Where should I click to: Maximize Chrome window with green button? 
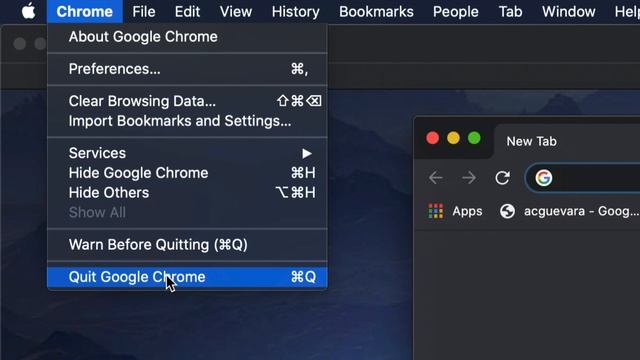(x=474, y=138)
